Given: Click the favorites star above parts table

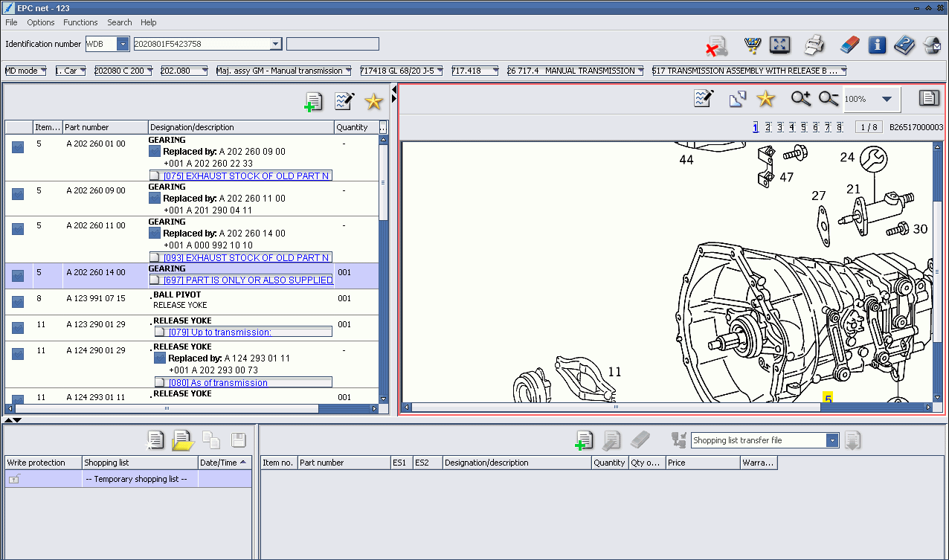Looking at the screenshot, I should click(373, 102).
